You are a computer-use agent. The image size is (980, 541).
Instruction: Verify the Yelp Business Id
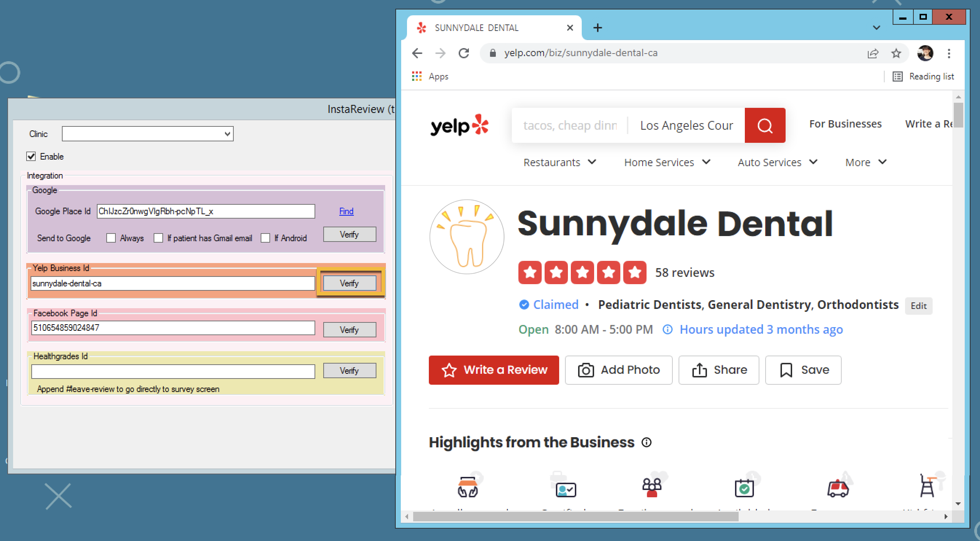pos(349,283)
